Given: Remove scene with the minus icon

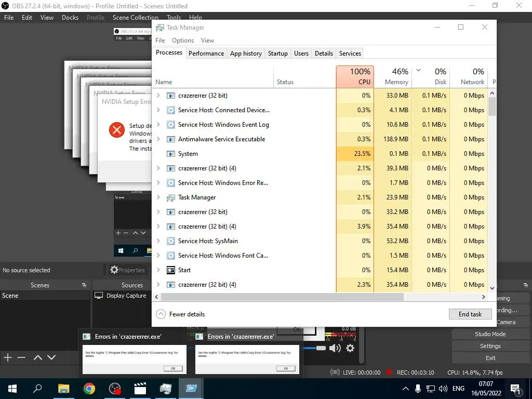Looking at the screenshot, I should (x=21, y=357).
